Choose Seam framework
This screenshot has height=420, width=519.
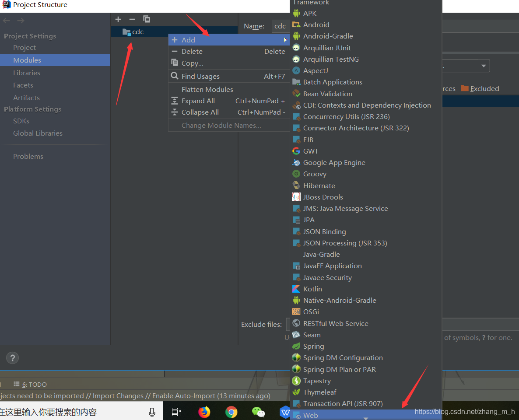(366, 335)
